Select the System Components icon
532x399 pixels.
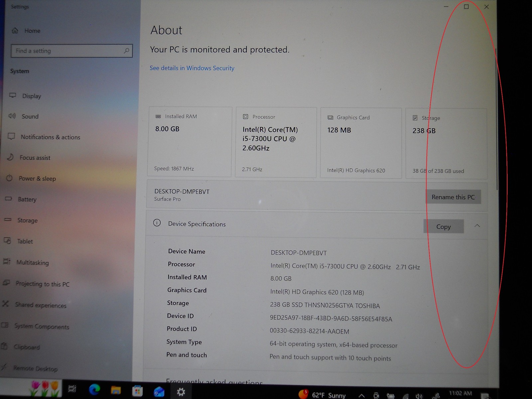(5, 325)
